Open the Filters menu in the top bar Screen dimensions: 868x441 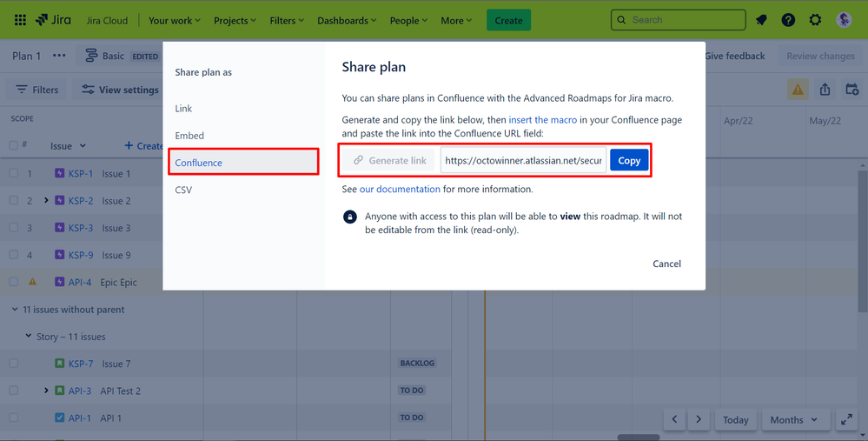287,21
